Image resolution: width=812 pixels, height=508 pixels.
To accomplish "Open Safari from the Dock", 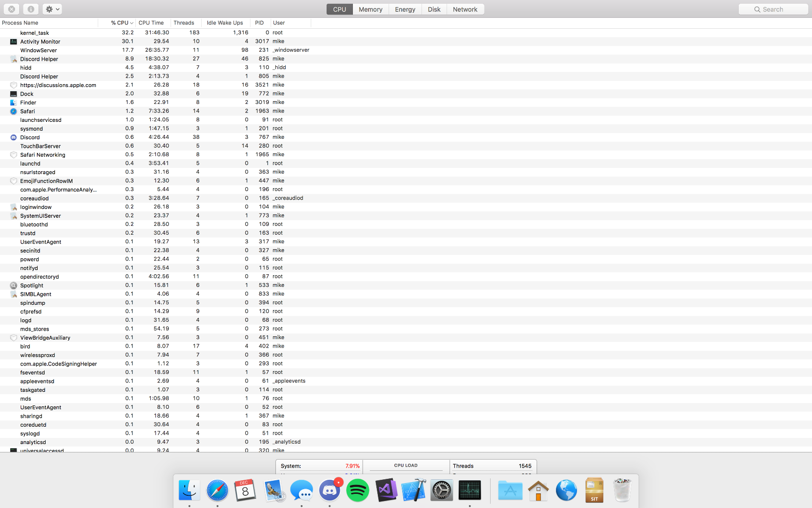I will point(218,491).
